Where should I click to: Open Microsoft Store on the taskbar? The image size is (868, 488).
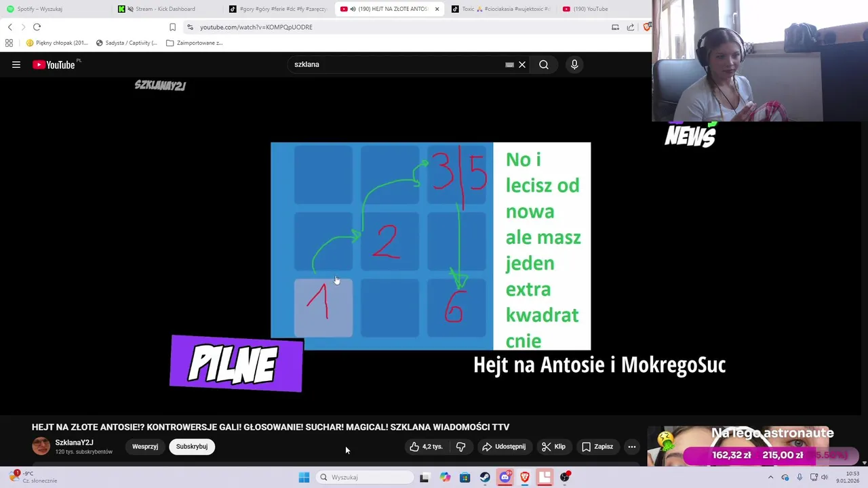pyautogui.click(x=465, y=477)
